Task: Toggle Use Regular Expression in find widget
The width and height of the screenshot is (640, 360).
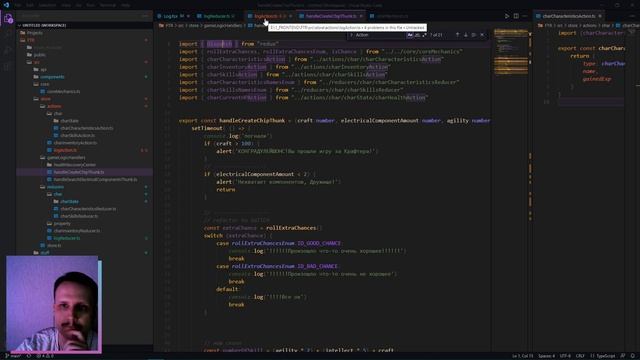Action: click(424, 35)
